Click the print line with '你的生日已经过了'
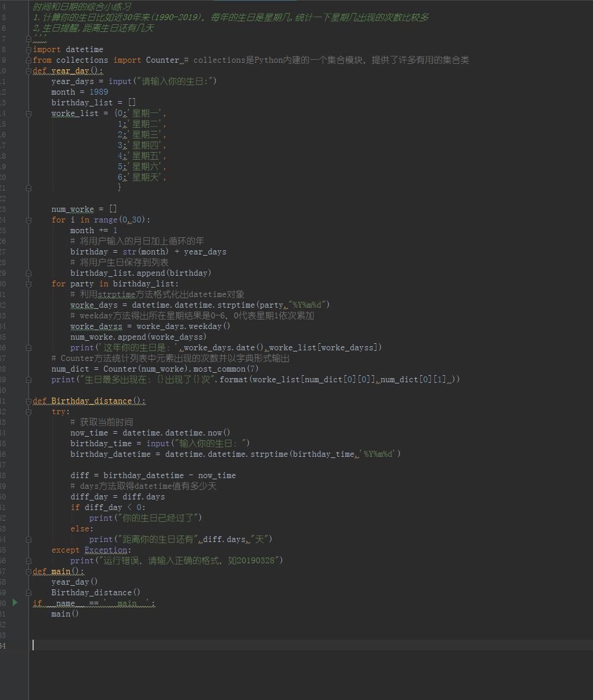Image resolution: width=593 pixels, height=700 pixels. click(x=146, y=518)
